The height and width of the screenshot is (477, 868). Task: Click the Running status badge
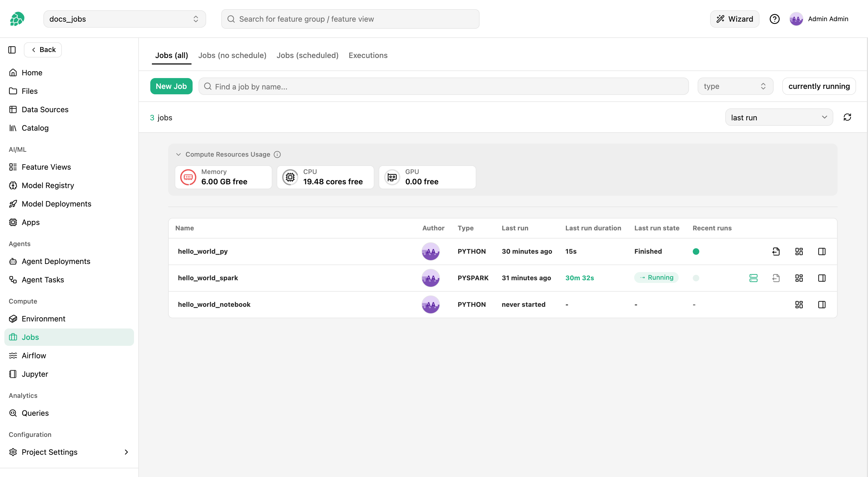[656, 278]
